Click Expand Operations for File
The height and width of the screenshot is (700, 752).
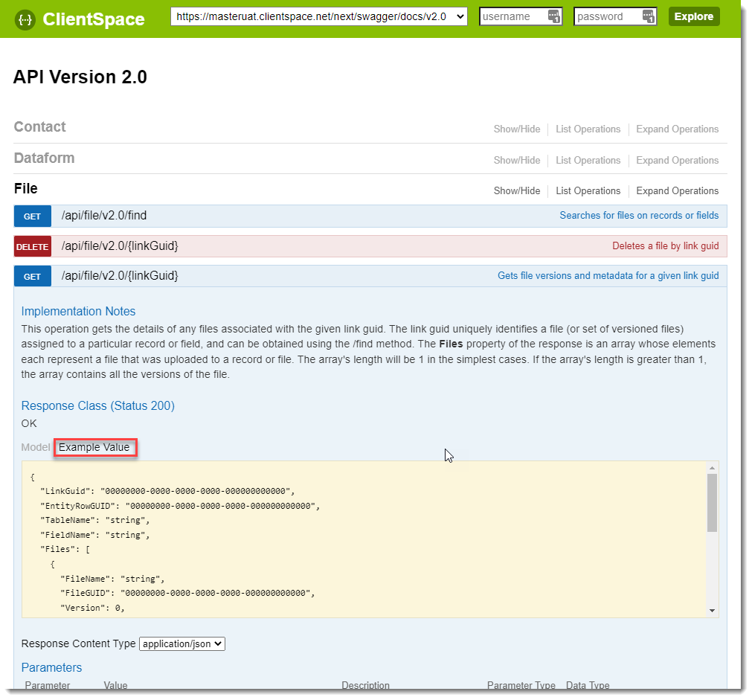click(677, 191)
